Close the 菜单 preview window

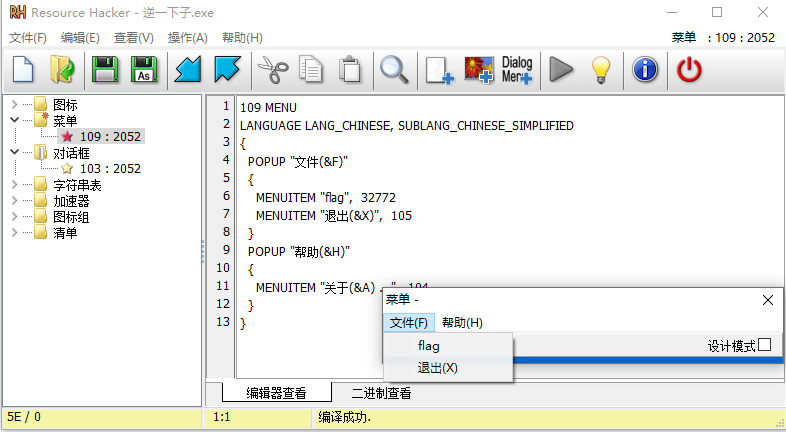(x=767, y=300)
